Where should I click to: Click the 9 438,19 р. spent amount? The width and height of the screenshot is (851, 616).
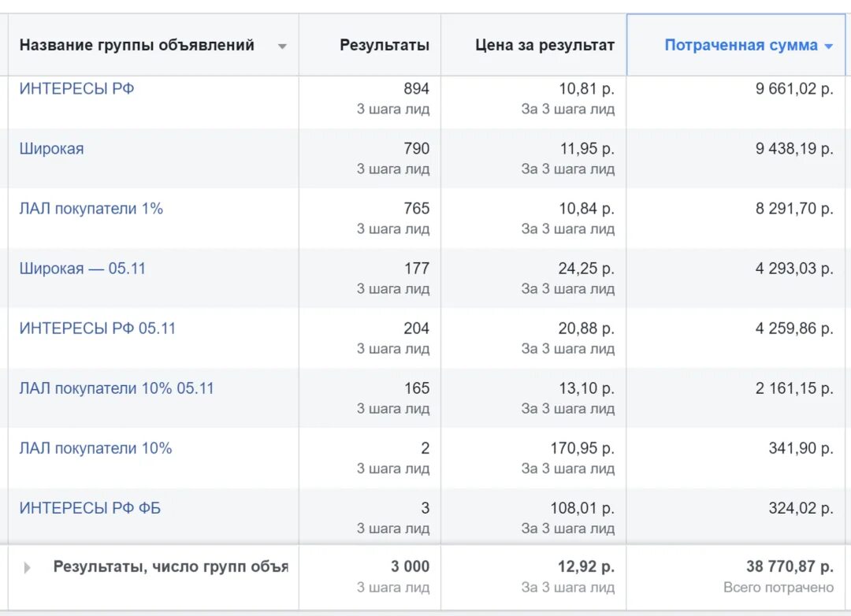click(x=793, y=149)
